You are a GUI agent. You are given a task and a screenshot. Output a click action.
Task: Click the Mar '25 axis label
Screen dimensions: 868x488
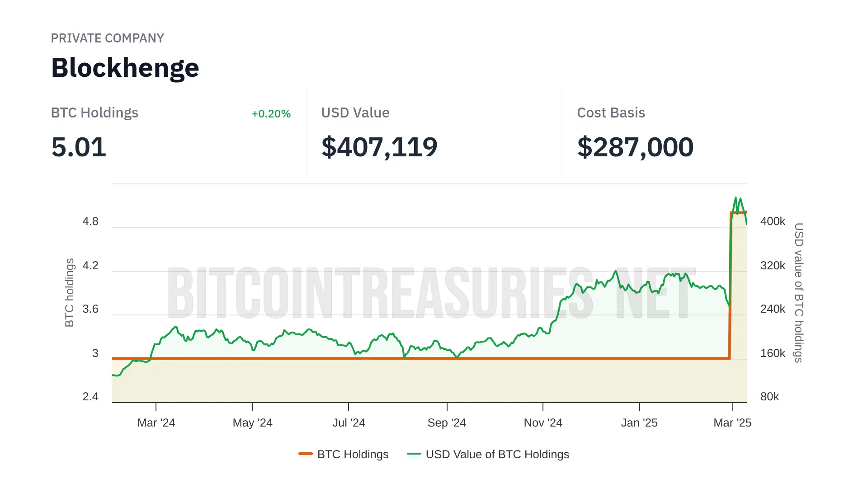[x=732, y=423]
